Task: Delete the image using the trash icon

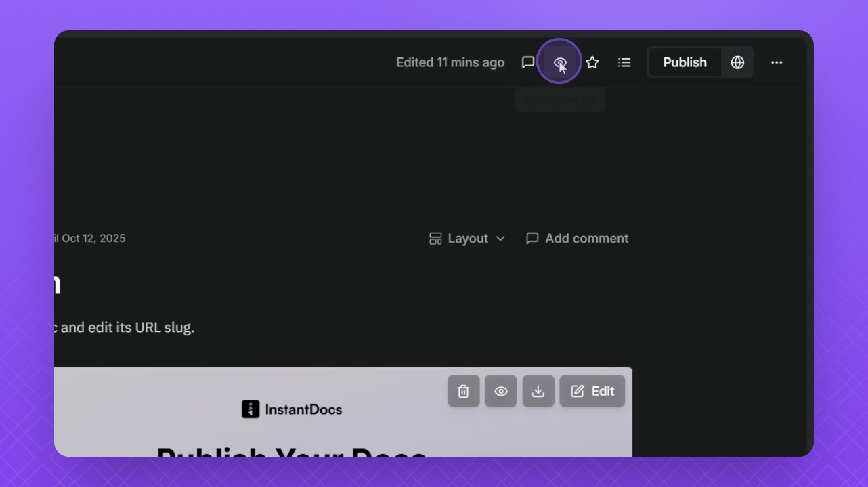Action: tap(463, 391)
